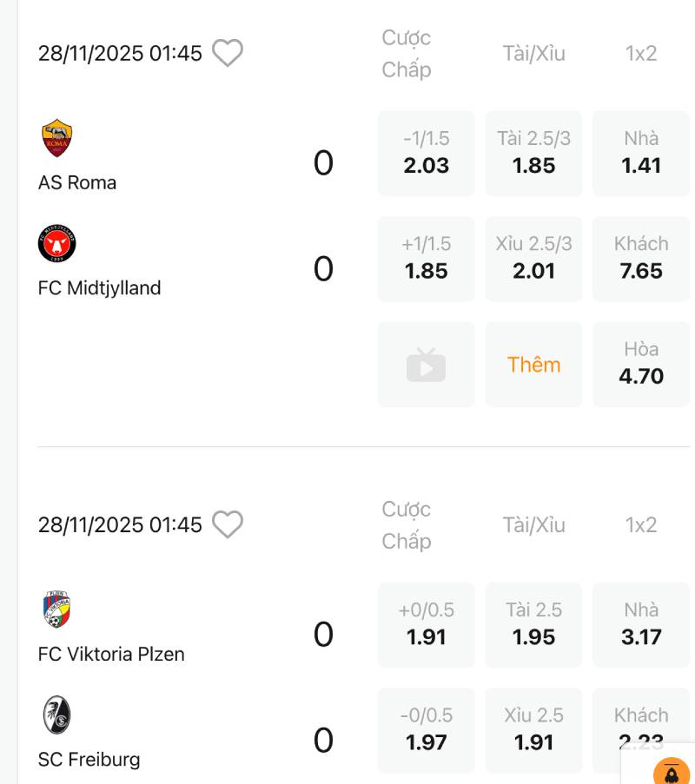Click the FC Midtjylland club logo
The image size is (695, 784).
(x=57, y=244)
